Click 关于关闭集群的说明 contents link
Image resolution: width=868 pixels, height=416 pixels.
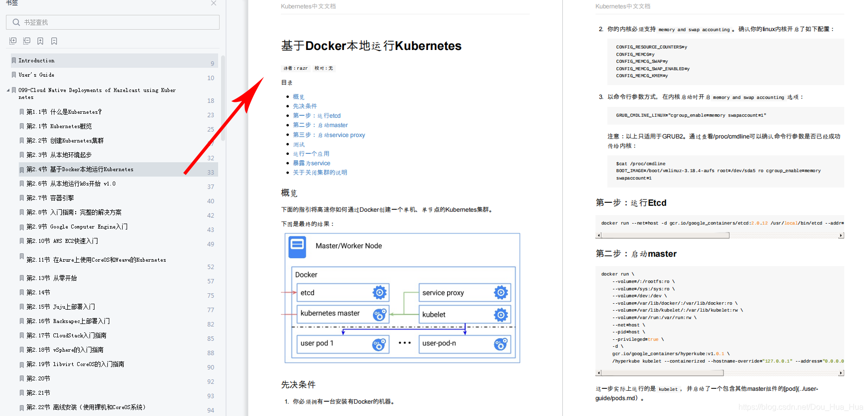click(320, 173)
